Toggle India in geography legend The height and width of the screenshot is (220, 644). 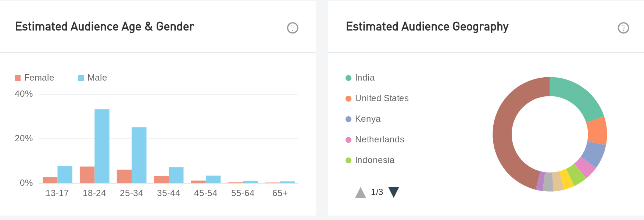360,78
